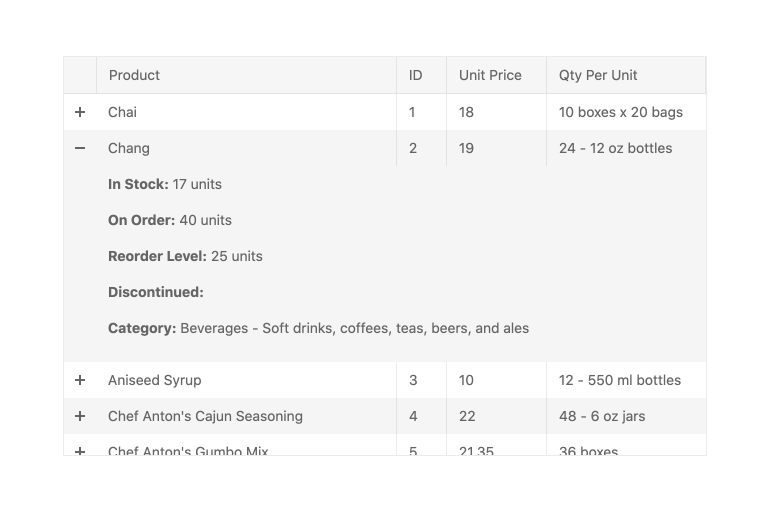Click the In Stock detail line
This screenshot has height=510, width=770.
pyautogui.click(x=165, y=184)
